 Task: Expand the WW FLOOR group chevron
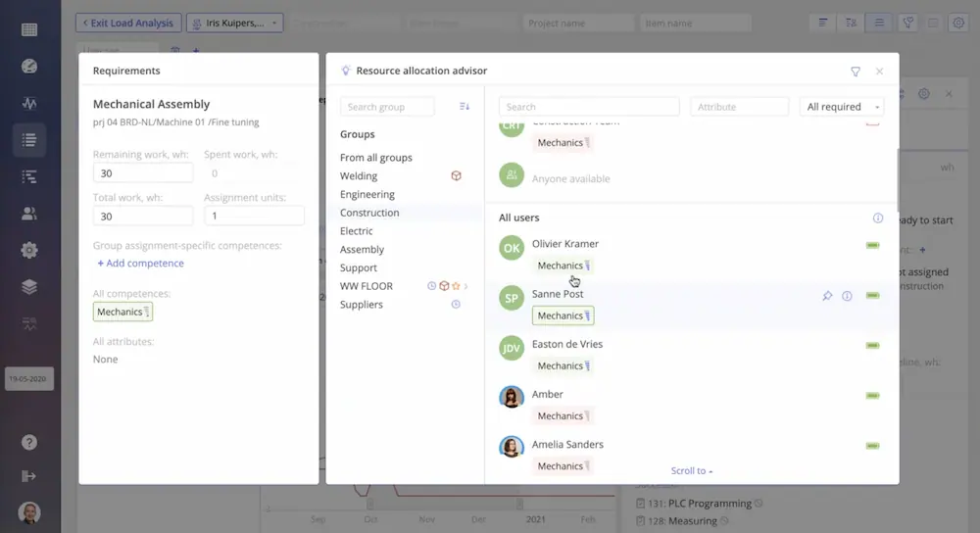466,286
